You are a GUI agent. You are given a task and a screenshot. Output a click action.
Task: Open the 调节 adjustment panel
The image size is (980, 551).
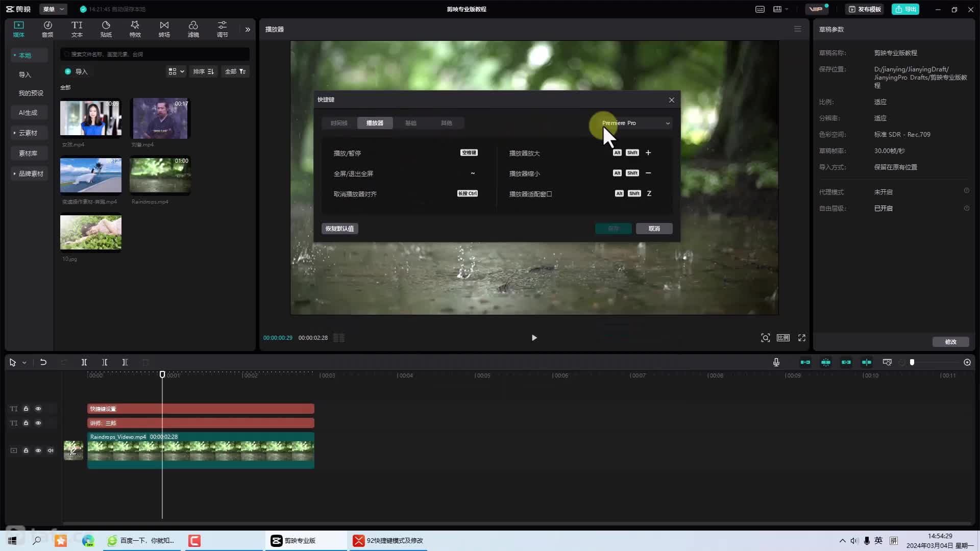[x=223, y=29]
